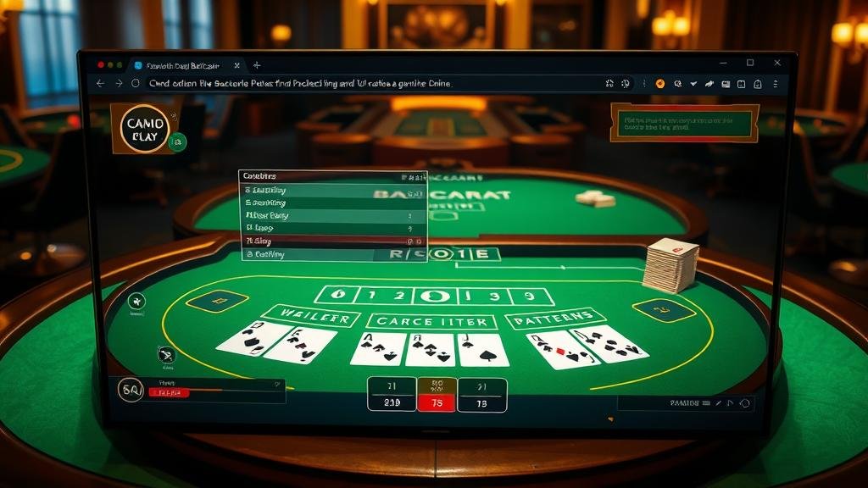
Task: Click the upper round icon left of the table
Action: pyautogui.click(x=136, y=302)
